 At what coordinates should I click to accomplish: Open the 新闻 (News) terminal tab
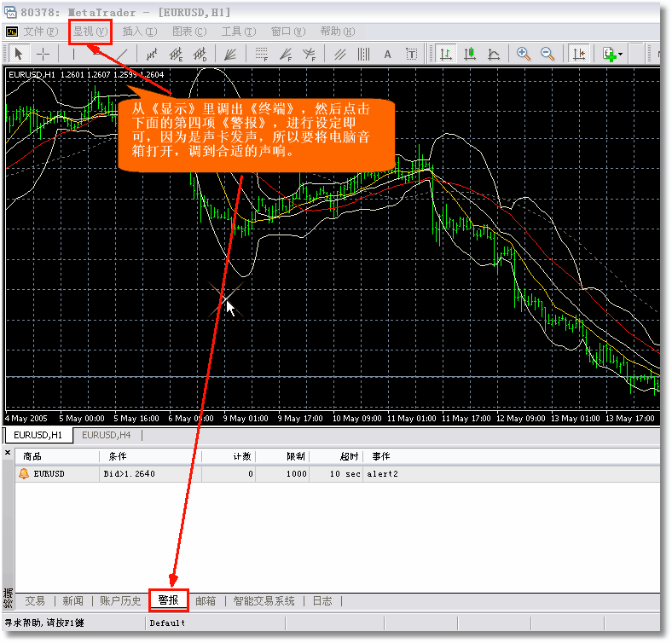(72, 601)
